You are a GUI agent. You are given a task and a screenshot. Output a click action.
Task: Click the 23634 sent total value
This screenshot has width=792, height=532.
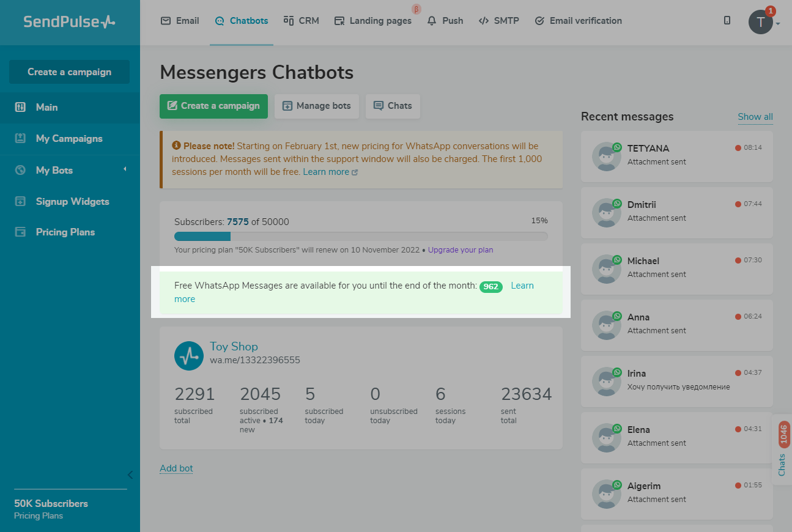click(526, 394)
